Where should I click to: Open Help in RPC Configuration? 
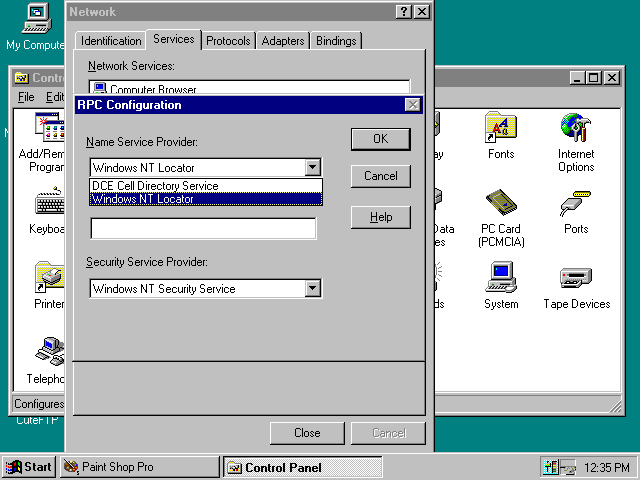[381, 217]
